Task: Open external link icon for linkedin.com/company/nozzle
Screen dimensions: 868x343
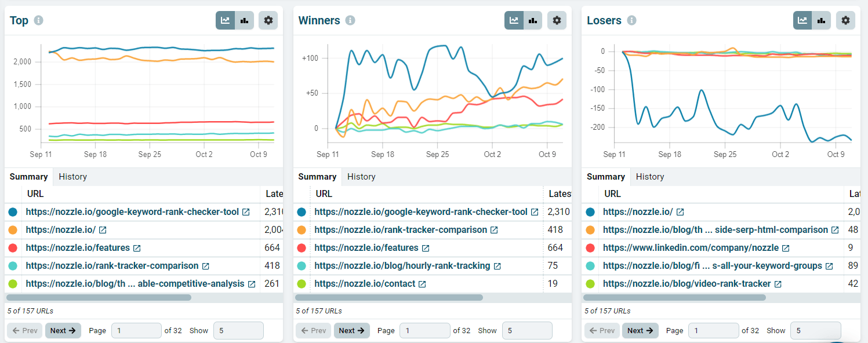Action: tap(786, 248)
